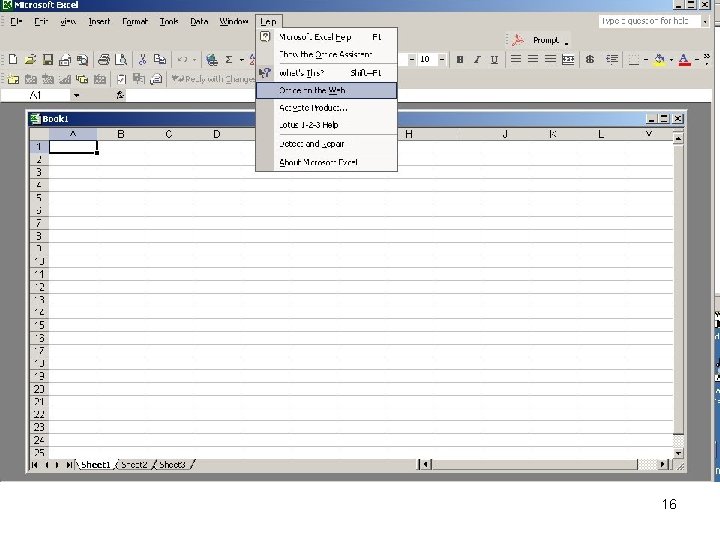Screen dimensions: 720x540
Task: Click the vertical scrollbar down arrow
Action: pyautogui.click(x=678, y=453)
